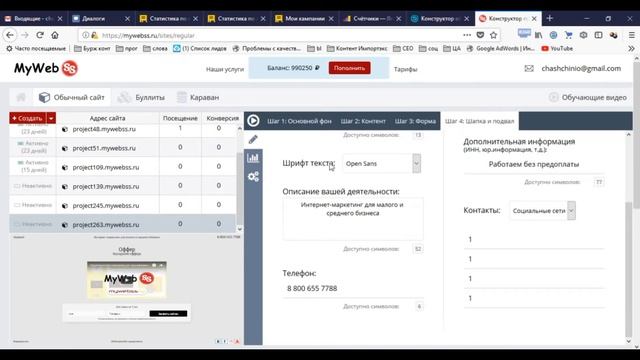Open the YouTube bookmark

557,49
